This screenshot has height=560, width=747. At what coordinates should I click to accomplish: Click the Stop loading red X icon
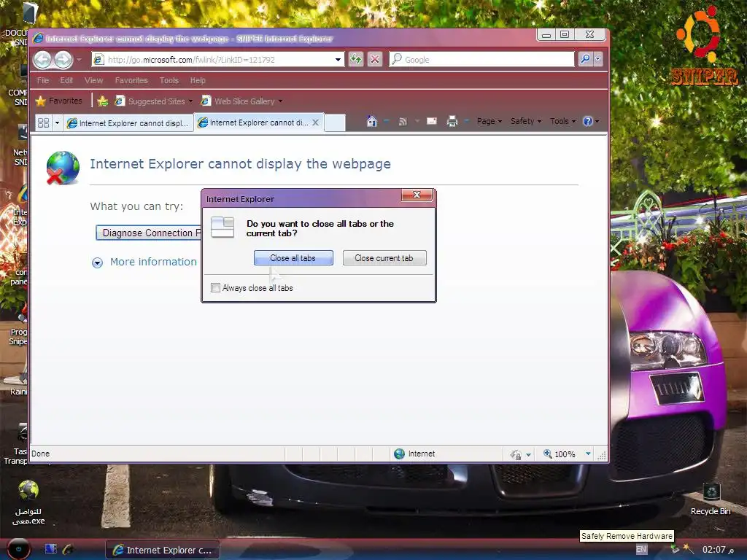[x=375, y=60]
